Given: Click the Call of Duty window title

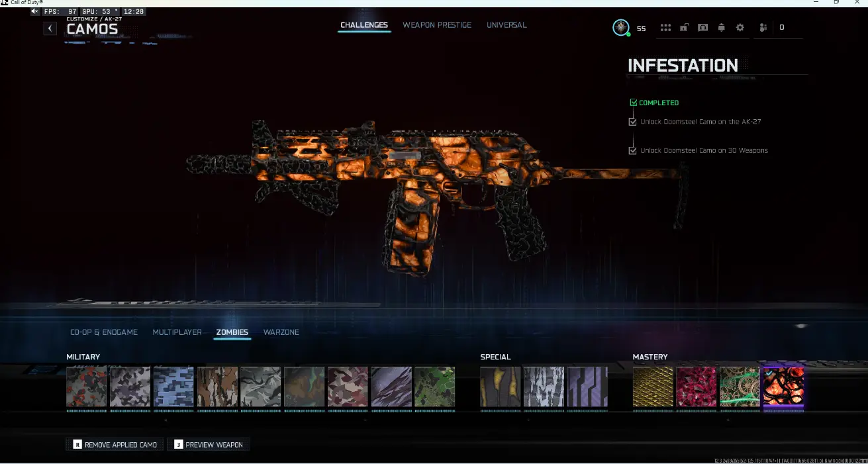Looking at the screenshot, I should [x=26, y=3].
